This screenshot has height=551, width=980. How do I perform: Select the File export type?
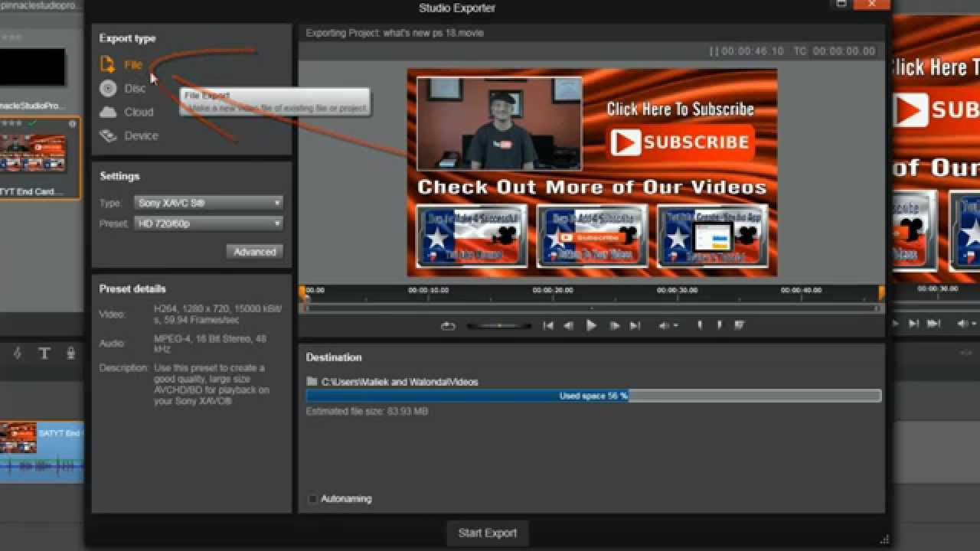point(122,65)
